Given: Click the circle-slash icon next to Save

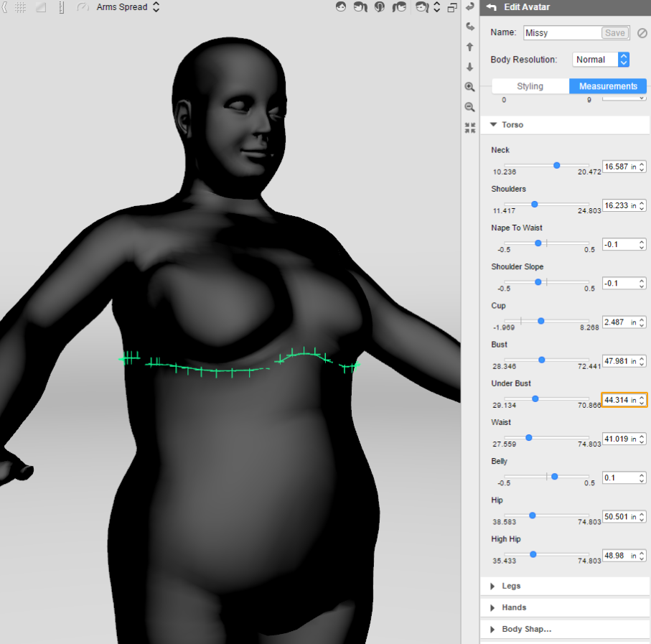Looking at the screenshot, I should pyautogui.click(x=642, y=33).
